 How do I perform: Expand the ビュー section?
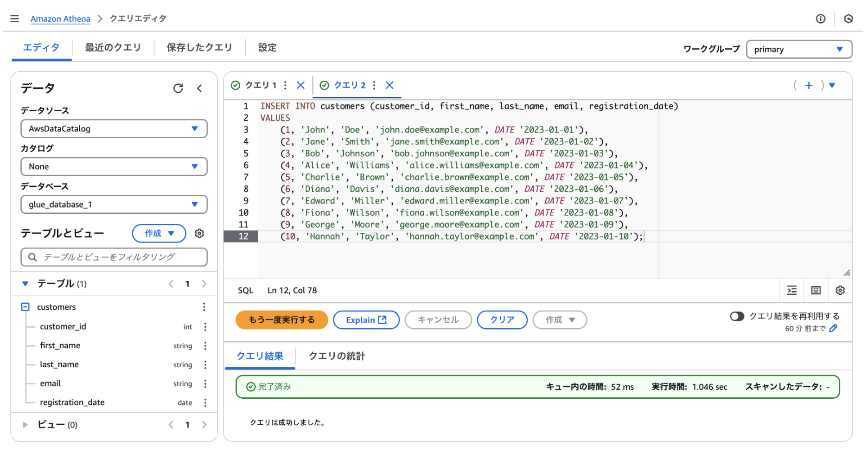tap(26, 425)
